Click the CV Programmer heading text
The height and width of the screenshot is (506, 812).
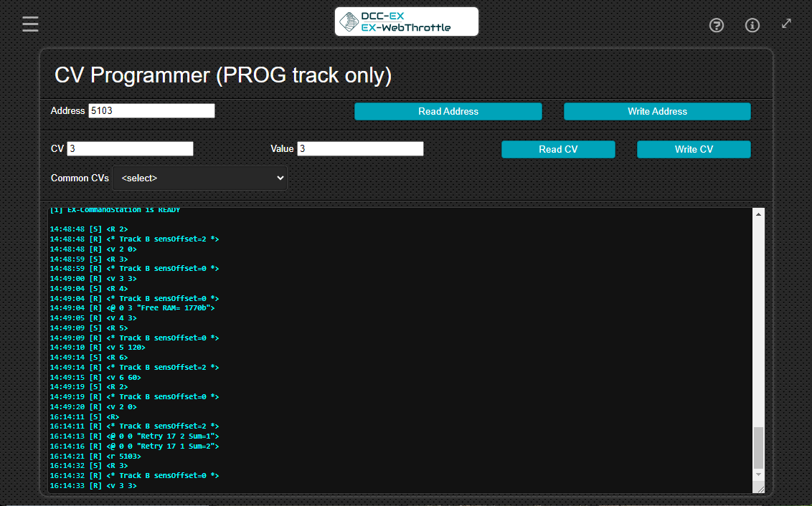[223, 75]
